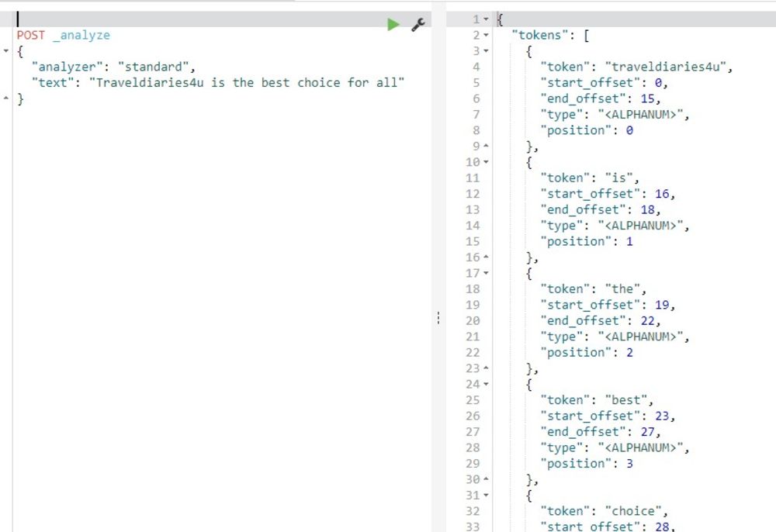Click fold marker at line 16
The width and height of the screenshot is (776, 532).
486,257
